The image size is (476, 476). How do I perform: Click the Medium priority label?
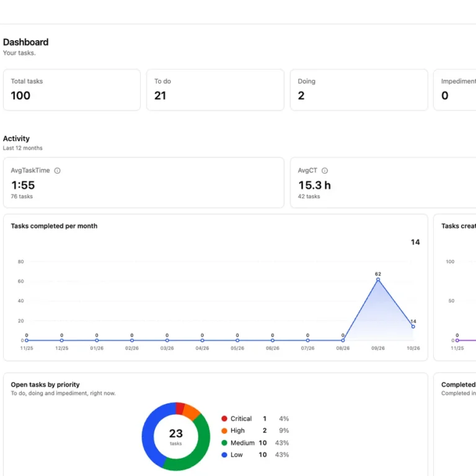(x=242, y=443)
